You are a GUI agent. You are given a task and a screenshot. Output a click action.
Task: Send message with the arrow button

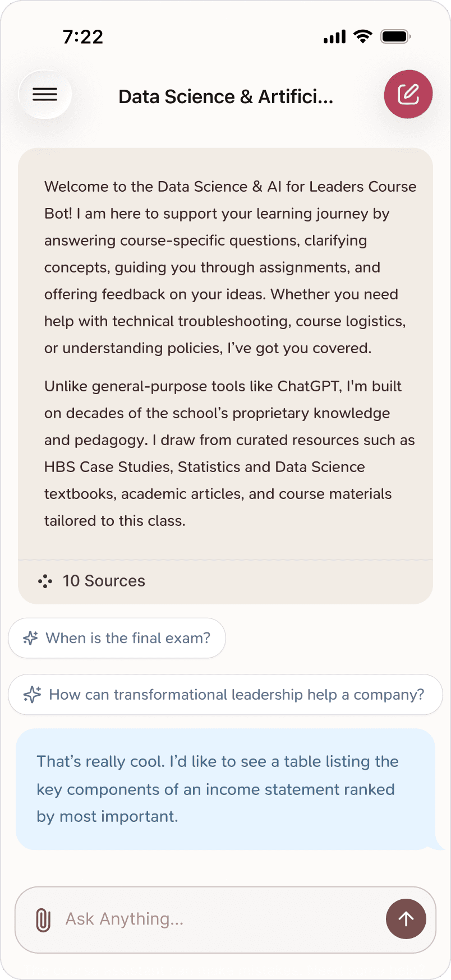[x=406, y=919]
